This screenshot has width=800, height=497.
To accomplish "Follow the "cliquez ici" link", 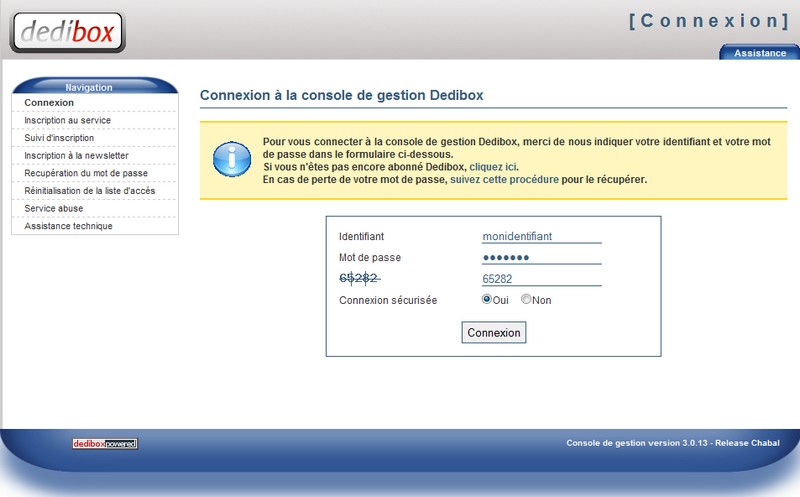I will pos(493,167).
